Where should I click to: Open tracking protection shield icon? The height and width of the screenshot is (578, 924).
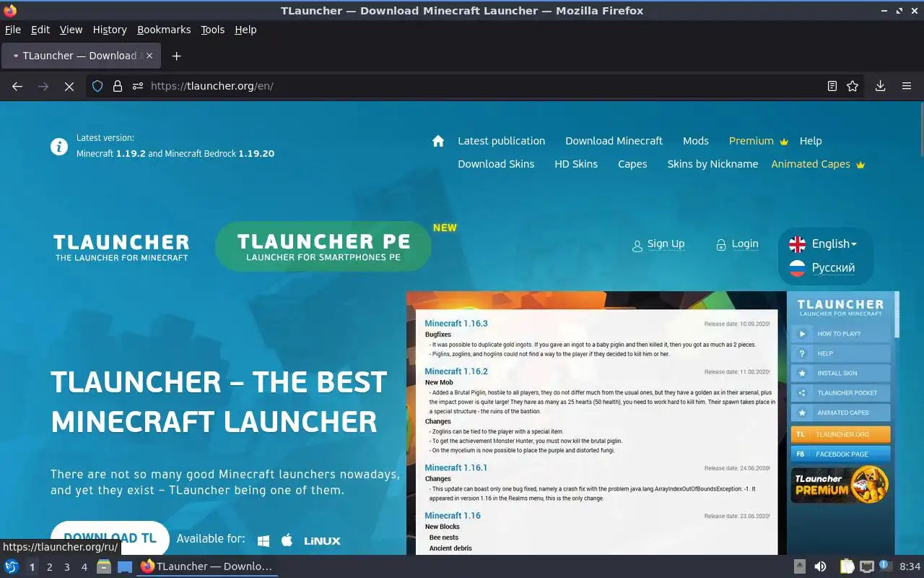click(97, 86)
